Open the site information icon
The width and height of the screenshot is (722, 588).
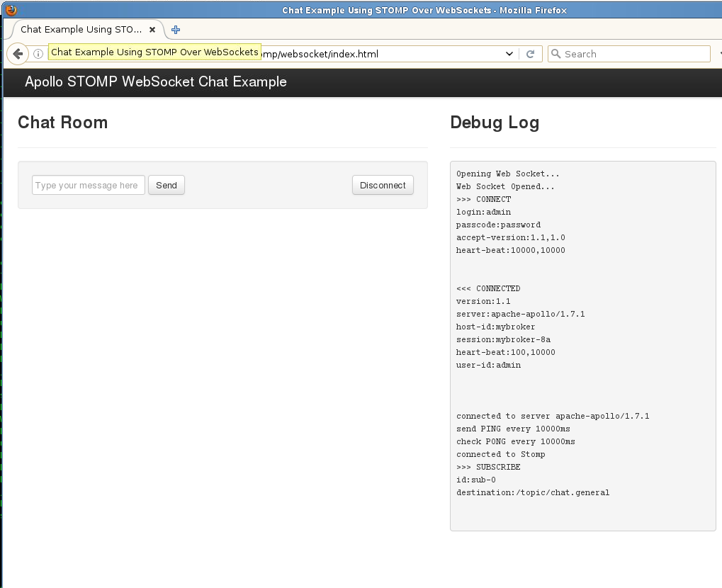click(x=39, y=54)
